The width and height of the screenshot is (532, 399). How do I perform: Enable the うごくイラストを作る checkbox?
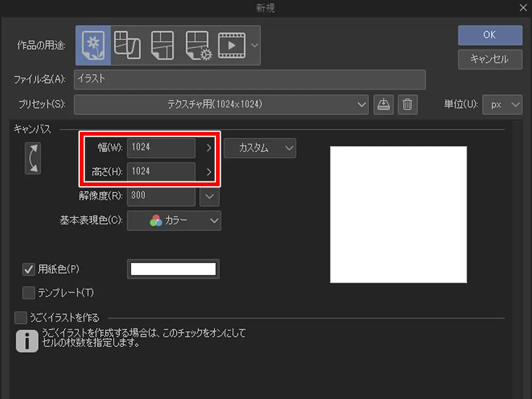point(21,318)
